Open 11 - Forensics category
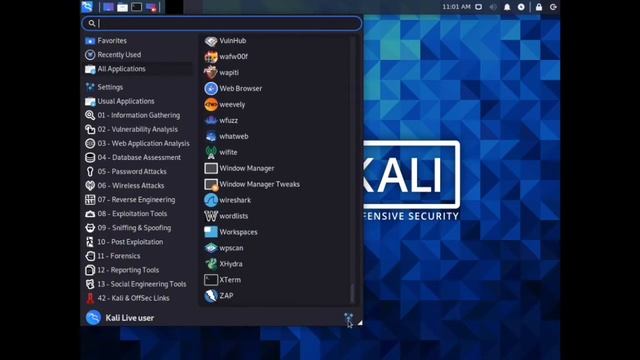 (138, 256)
